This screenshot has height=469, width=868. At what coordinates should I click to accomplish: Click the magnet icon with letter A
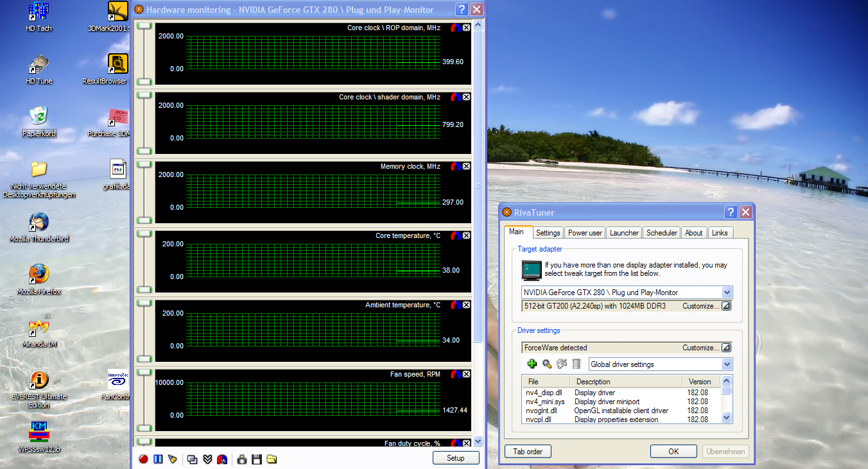(x=221, y=459)
